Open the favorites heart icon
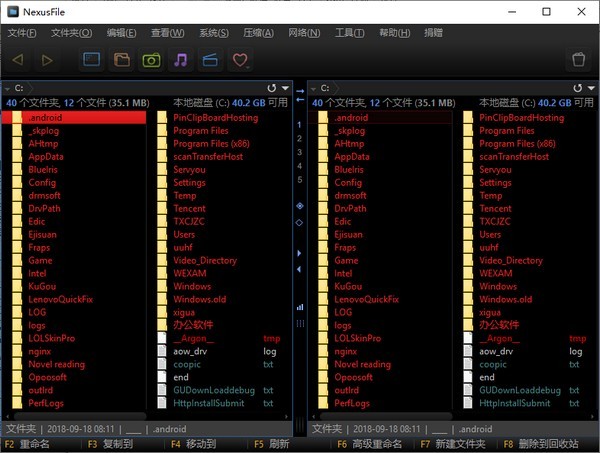 (240, 60)
